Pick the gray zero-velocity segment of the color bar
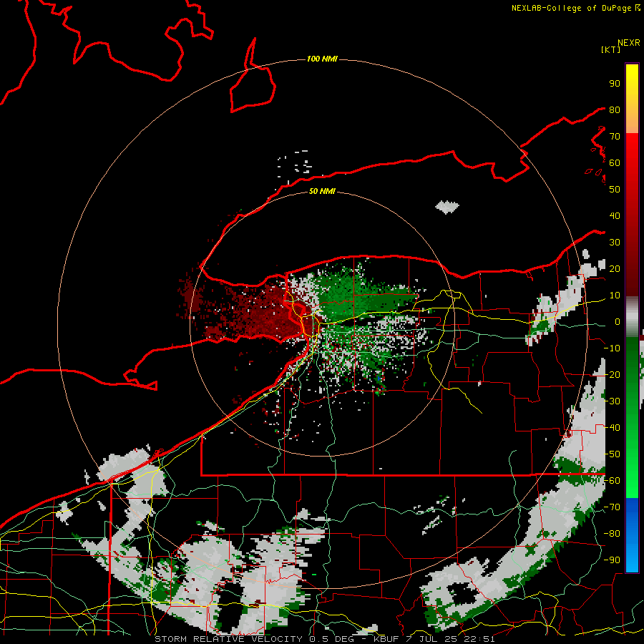 (632, 316)
